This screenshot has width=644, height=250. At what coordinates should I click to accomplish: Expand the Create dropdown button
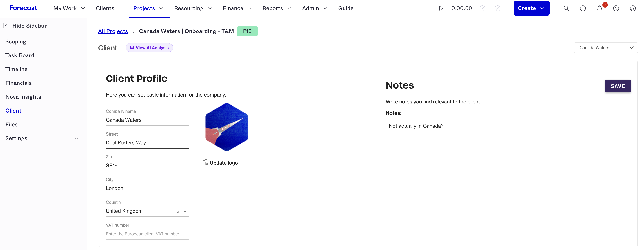[x=531, y=8]
